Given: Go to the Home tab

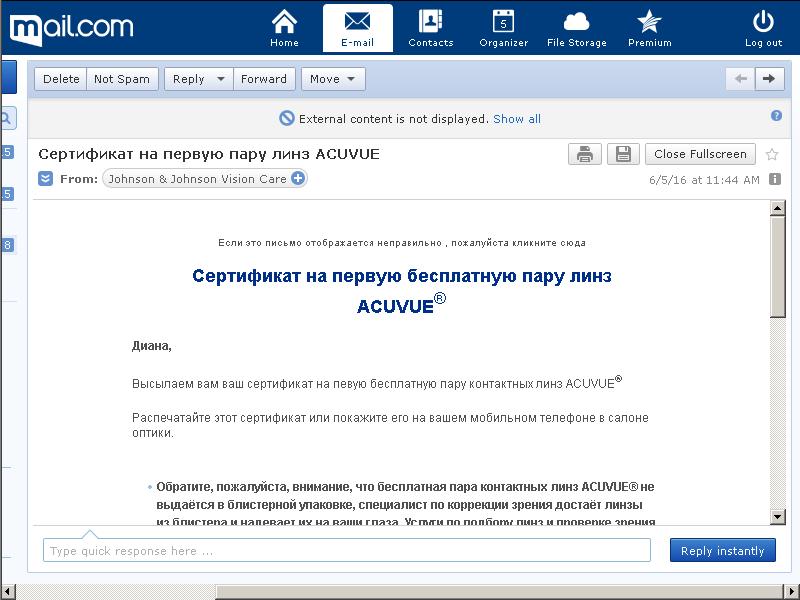Looking at the screenshot, I should 284,29.
